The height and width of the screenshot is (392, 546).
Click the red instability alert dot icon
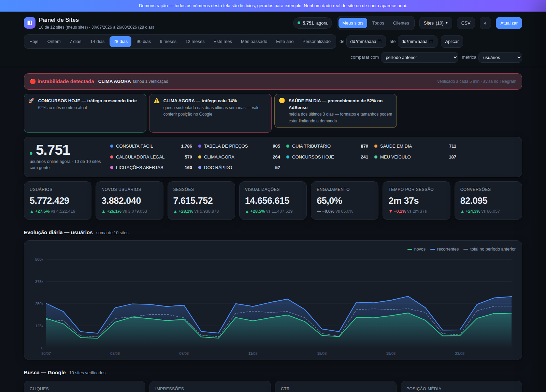33,81
